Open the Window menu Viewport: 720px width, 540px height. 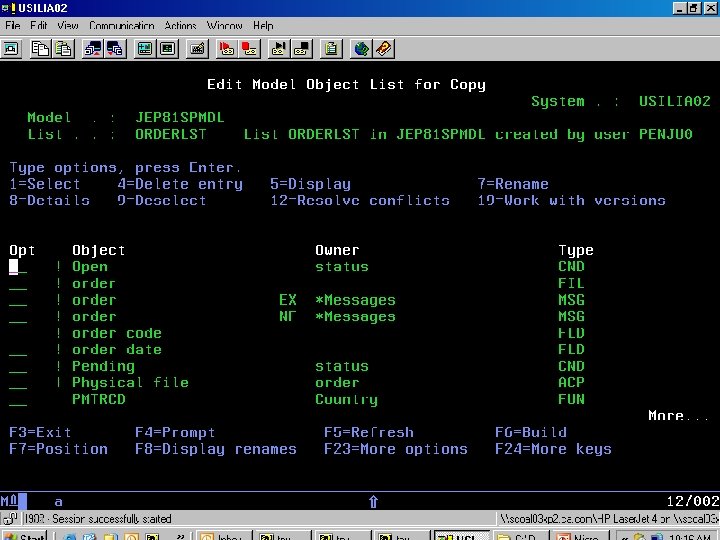click(225, 25)
